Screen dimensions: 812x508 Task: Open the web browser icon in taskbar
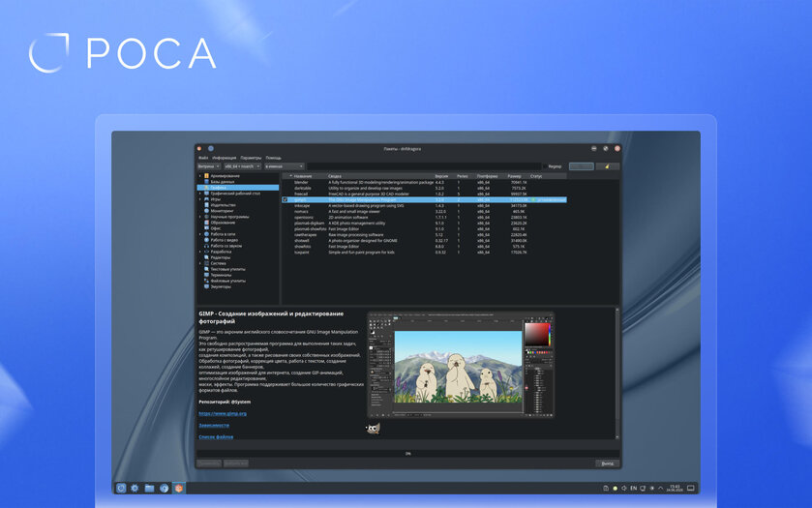164,488
